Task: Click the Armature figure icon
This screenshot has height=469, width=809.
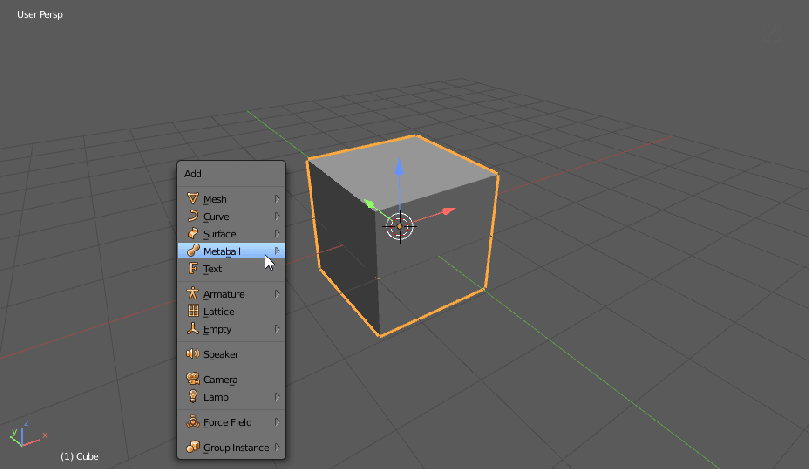Action: click(193, 294)
